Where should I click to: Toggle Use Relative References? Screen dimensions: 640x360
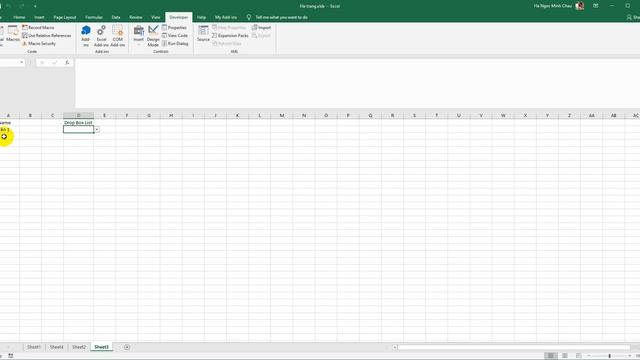point(47,36)
